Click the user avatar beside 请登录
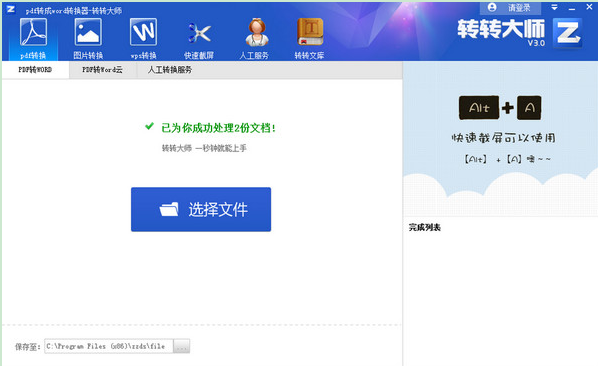The height and width of the screenshot is (366, 598). click(492, 7)
